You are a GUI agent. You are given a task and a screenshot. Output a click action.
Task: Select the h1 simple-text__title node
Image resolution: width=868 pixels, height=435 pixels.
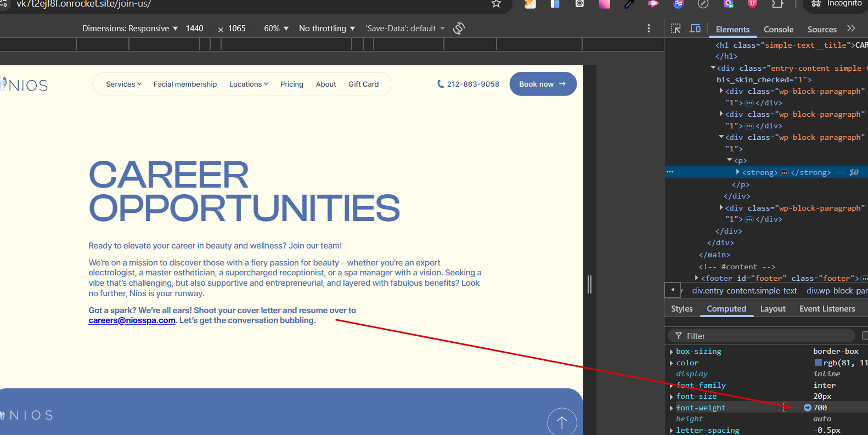(791, 45)
